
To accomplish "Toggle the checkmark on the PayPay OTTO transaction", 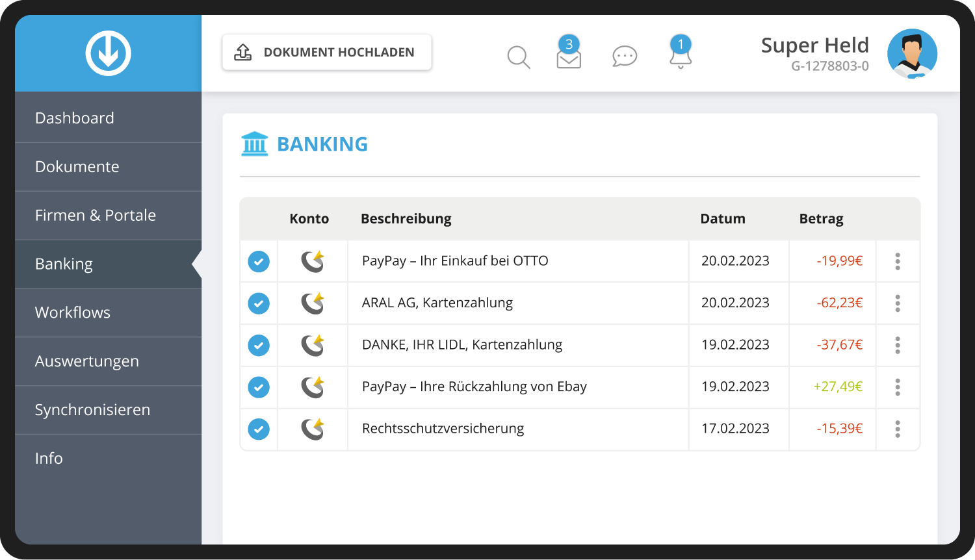I will click(258, 261).
